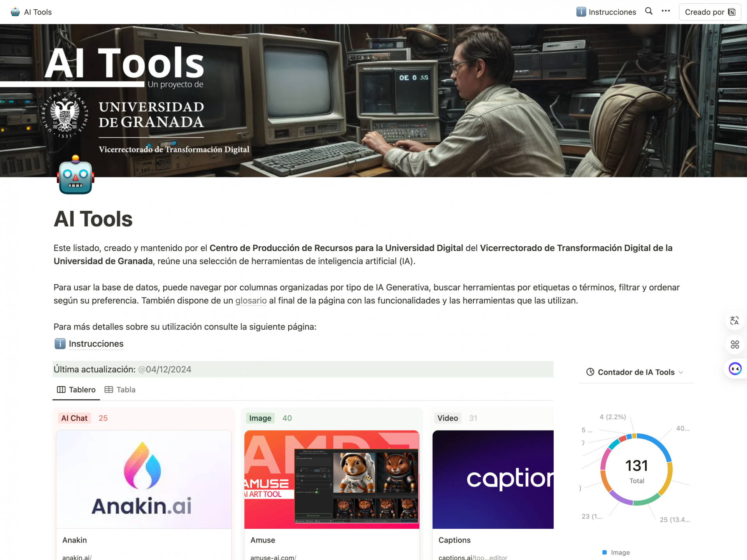Screen dimensions: 747x560
Task: Click the amuse-ai.com/ URL text
Action: tap(273, 557)
